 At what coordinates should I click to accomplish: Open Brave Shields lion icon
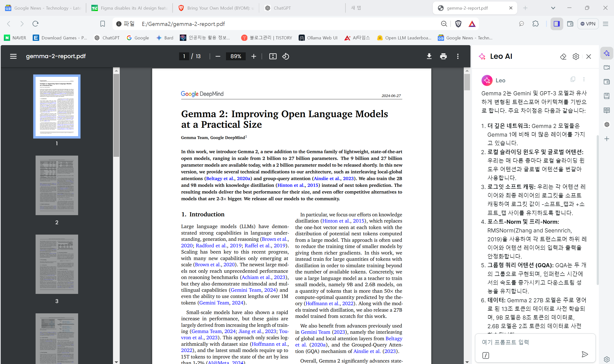tap(458, 24)
